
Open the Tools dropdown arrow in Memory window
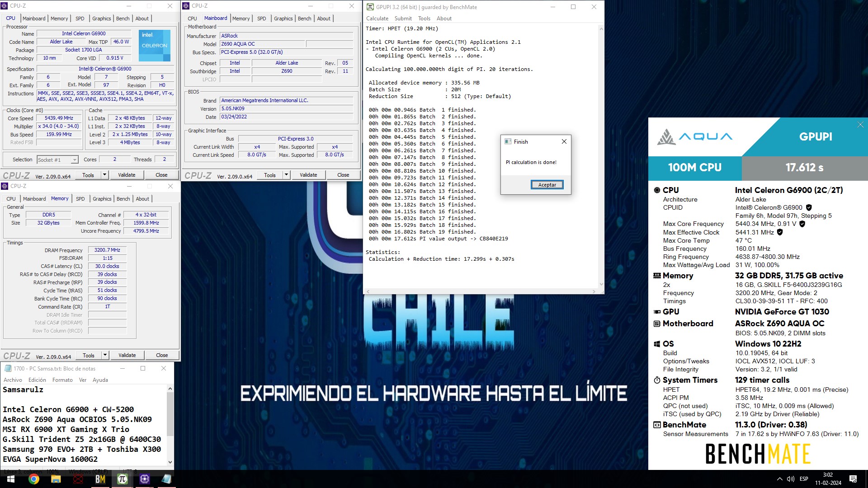105,355
